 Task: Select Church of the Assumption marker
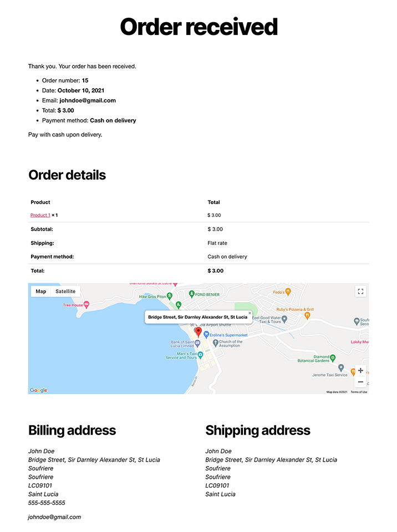pos(215,343)
